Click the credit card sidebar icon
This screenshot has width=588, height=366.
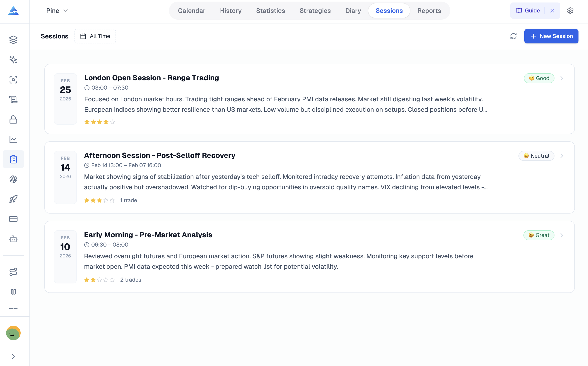[x=13, y=219]
